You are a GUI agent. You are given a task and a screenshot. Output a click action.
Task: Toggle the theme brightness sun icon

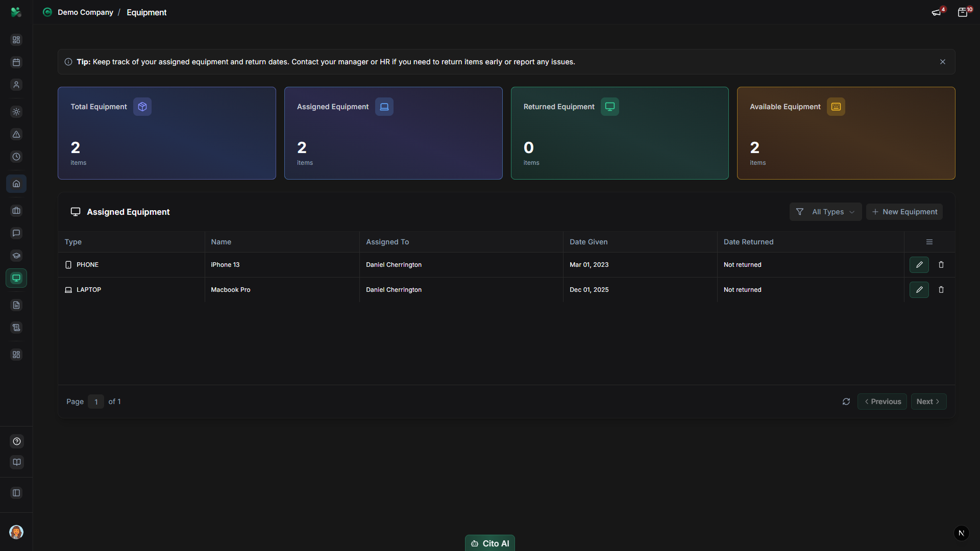point(16,112)
